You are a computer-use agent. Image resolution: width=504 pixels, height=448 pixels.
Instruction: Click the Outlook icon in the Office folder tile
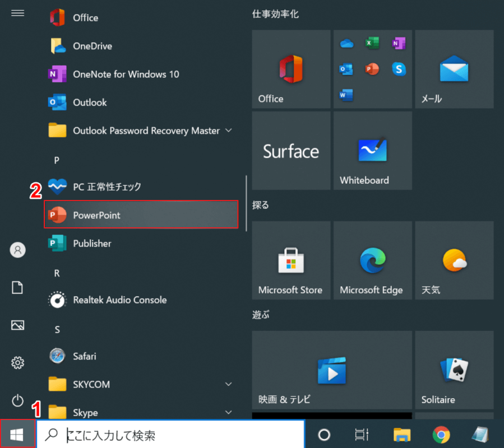pos(346,69)
